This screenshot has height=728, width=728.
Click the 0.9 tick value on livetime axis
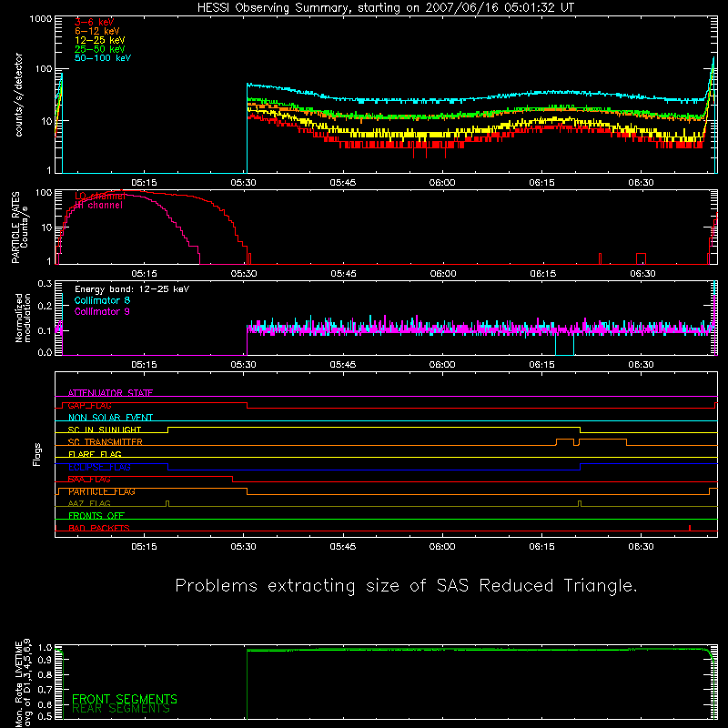[x=45, y=660]
